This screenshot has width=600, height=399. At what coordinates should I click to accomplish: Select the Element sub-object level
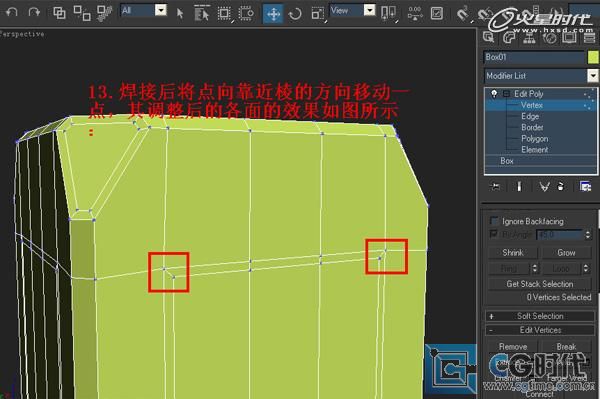(534, 150)
